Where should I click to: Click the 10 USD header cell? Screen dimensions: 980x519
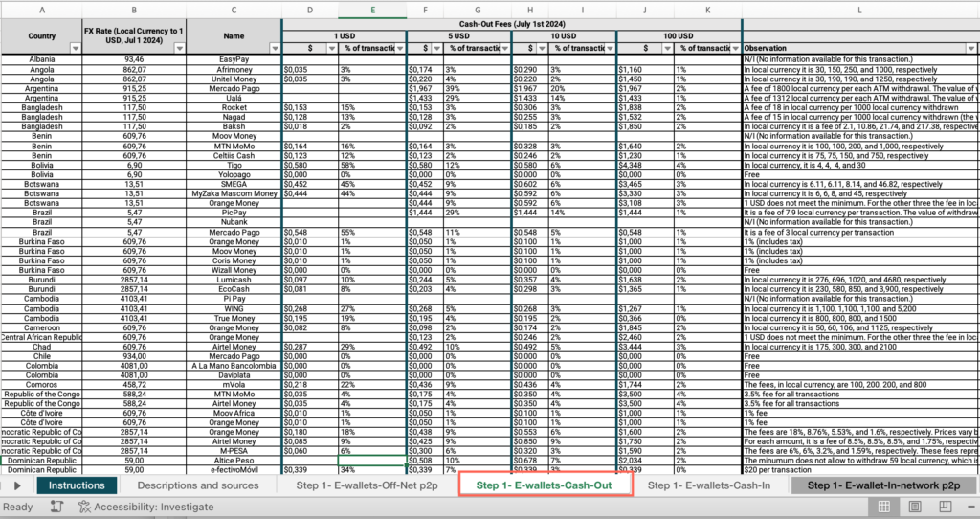tap(564, 35)
